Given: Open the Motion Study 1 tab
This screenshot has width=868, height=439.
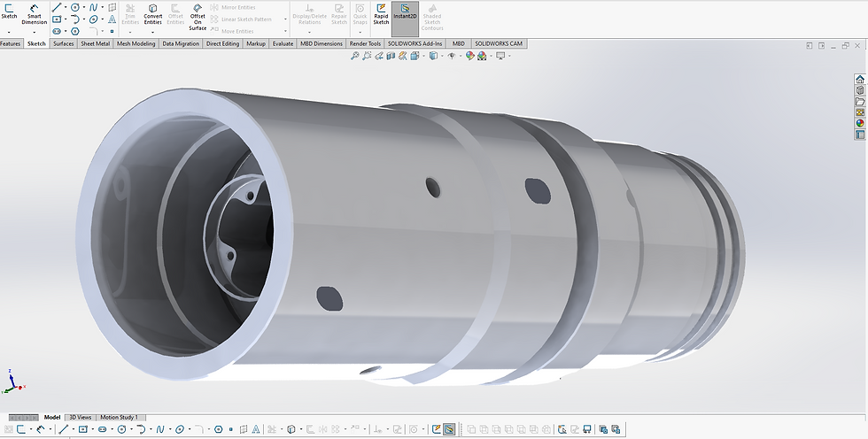Looking at the screenshot, I should [119, 418].
